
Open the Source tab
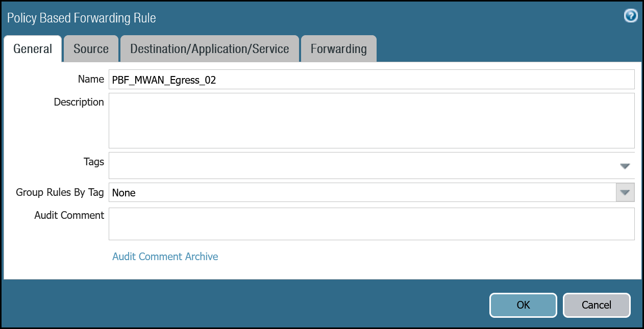[x=91, y=49]
